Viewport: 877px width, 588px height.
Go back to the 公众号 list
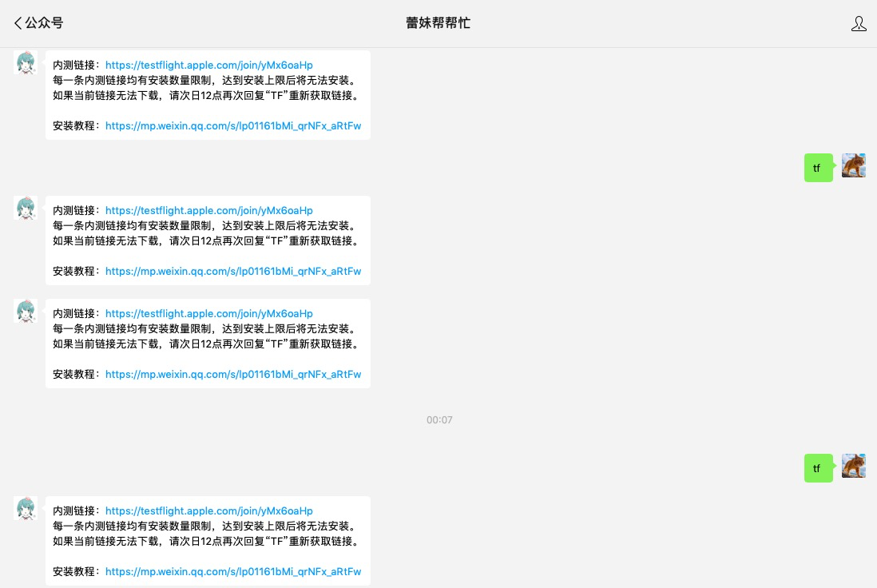(38, 23)
